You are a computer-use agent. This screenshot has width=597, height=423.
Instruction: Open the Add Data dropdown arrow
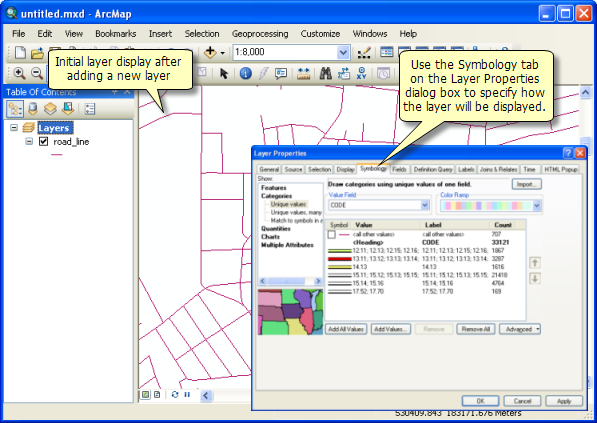point(223,53)
